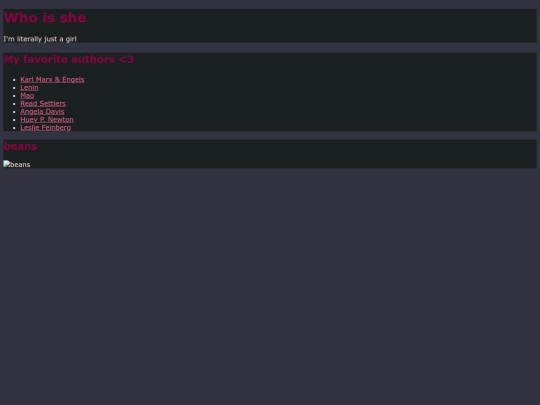Image resolution: width=540 pixels, height=405 pixels.
Task: Select the 'Who is she' heading
Action: click(45, 18)
